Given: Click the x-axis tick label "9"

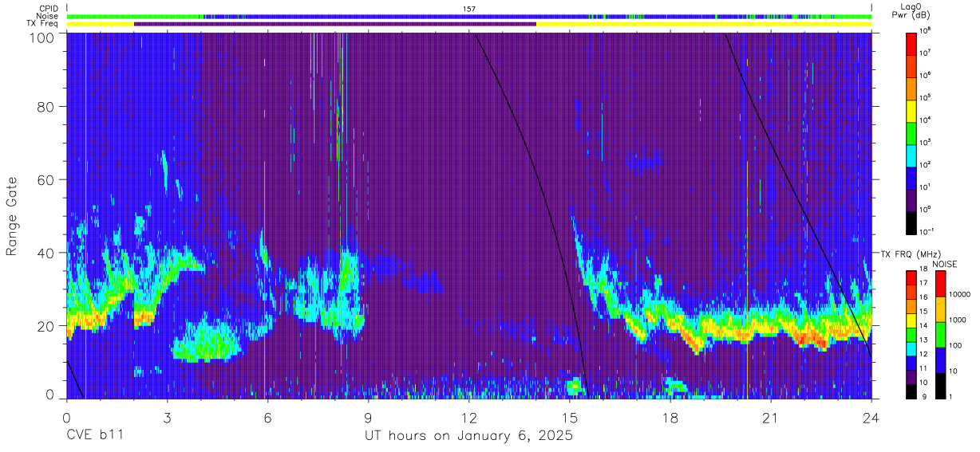Looking at the screenshot, I should coord(368,418).
